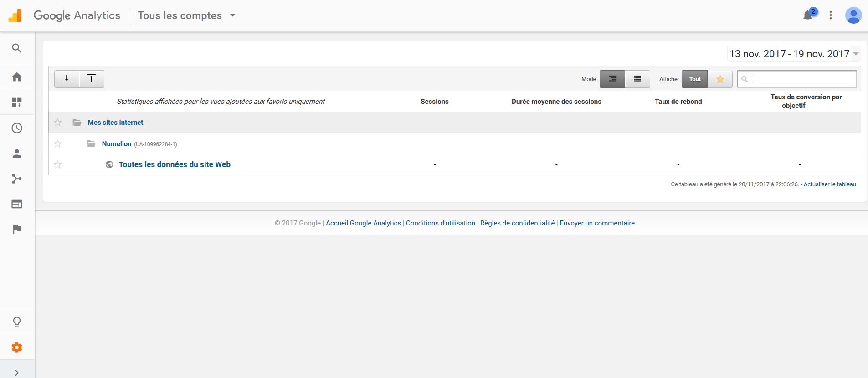
Task: Open Mes sites internet account link
Action: (x=115, y=123)
